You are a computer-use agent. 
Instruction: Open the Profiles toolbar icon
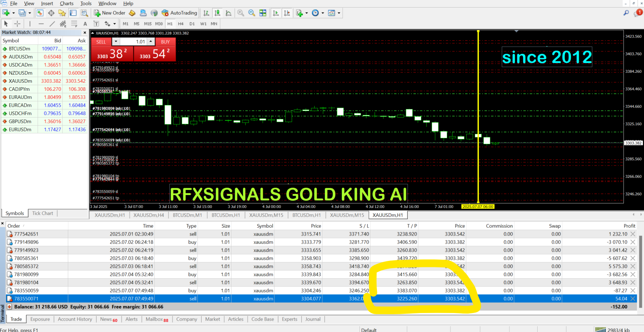coord(22,13)
